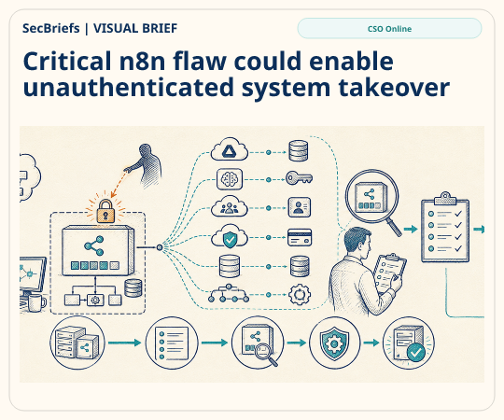
Task: Click the org-chart hierarchy icon
Action: pyautogui.click(x=229, y=293)
